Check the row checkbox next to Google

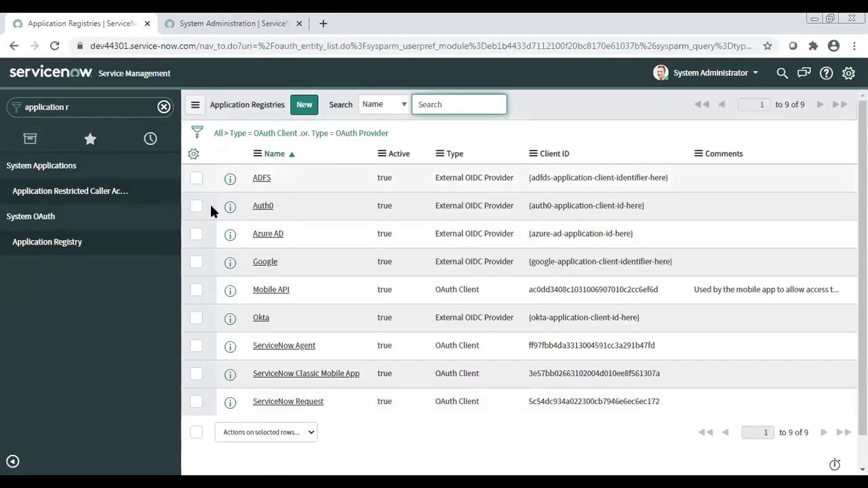(x=196, y=262)
